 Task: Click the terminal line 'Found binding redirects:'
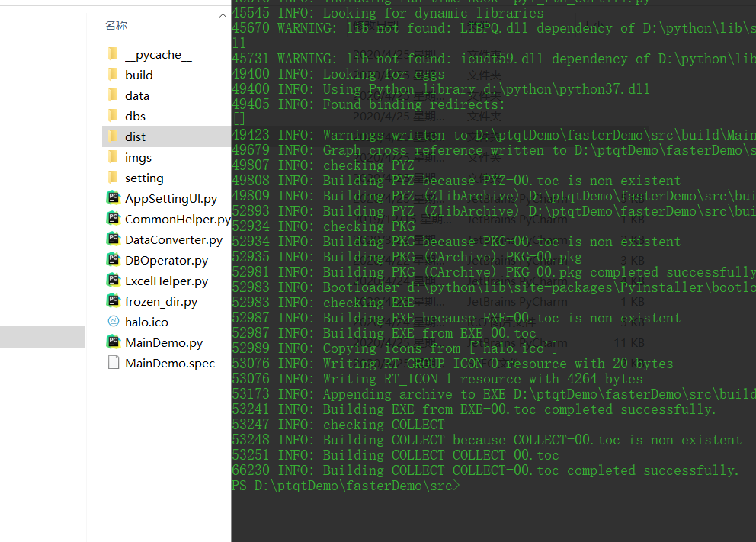coord(368,104)
